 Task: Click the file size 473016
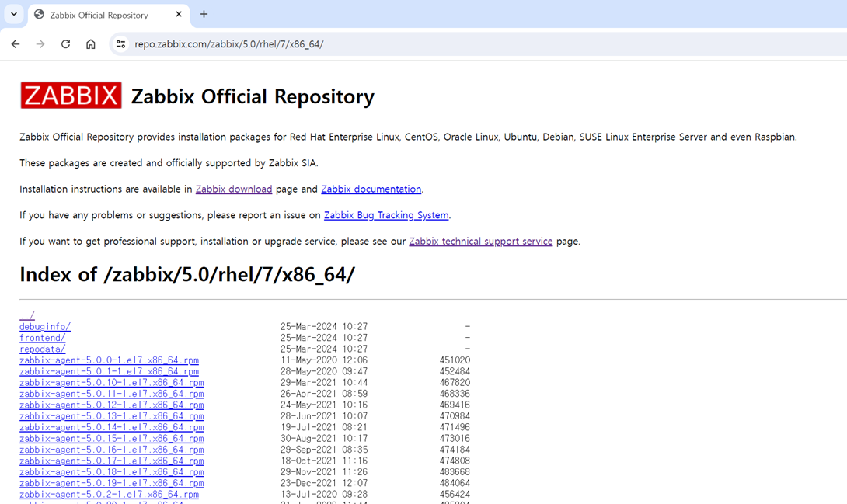click(x=455, y=439)
